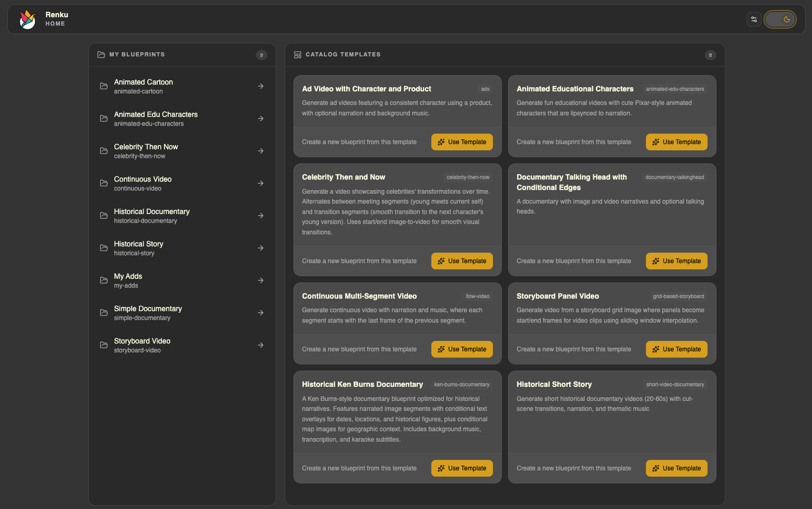Click the Renku Home title link
812x509 pixels.
56,19
